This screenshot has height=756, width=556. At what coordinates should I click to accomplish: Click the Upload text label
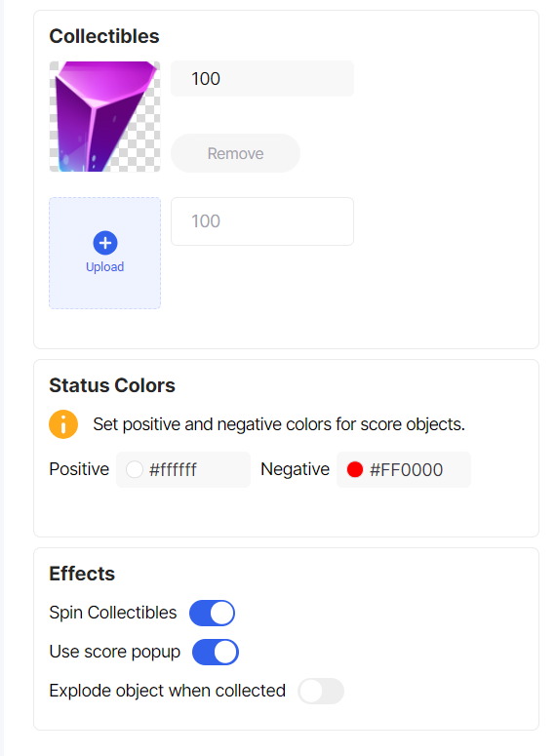[104, 267]
